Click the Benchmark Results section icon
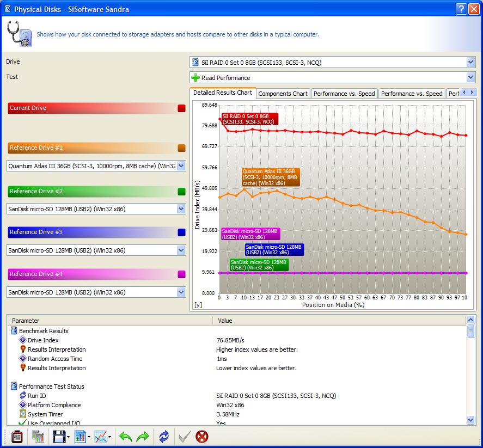This screenshot has width=483, height=448. pyautogui.click(x=14, y=330)
